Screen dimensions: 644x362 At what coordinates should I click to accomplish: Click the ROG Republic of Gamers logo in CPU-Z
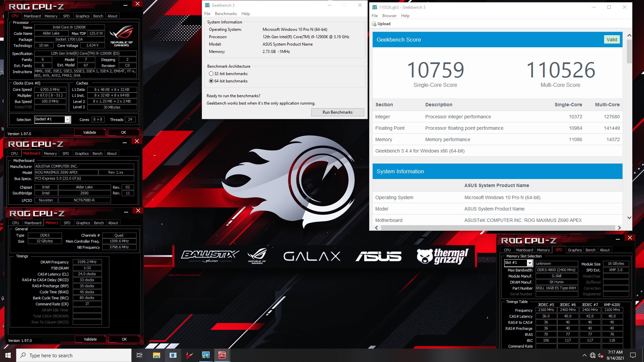pyautogui.click(x=121, y=36)
